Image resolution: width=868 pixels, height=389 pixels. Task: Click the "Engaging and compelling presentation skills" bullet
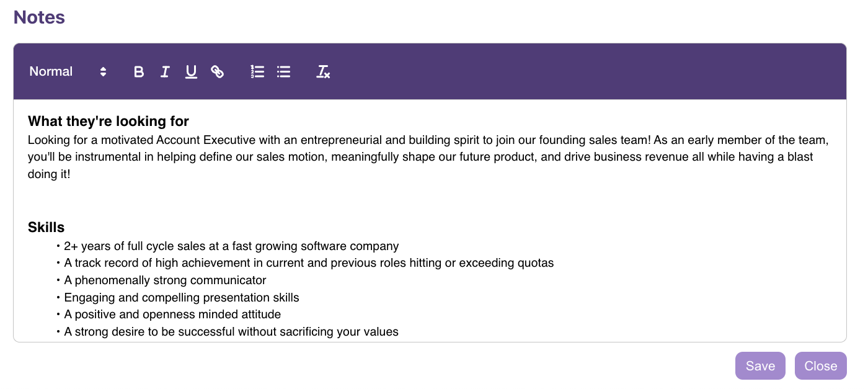(x=182, y=298)
